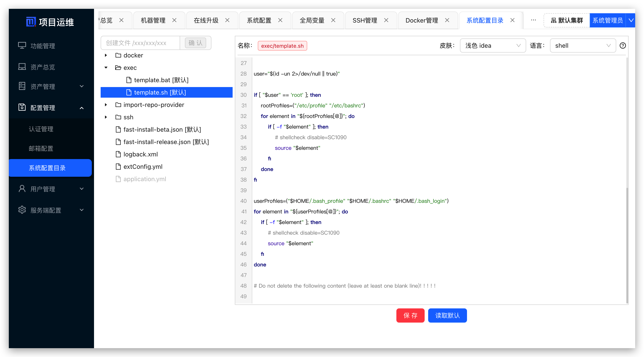This screenshot has height=357, width=644.
Task: Expand the import-repo-provider folder
Action: (x=106, y=105)
